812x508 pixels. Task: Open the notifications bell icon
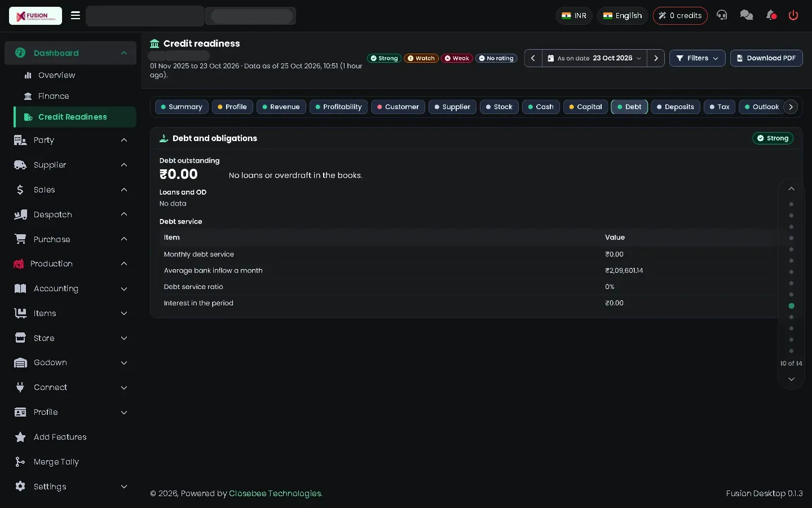click(771, 15)
